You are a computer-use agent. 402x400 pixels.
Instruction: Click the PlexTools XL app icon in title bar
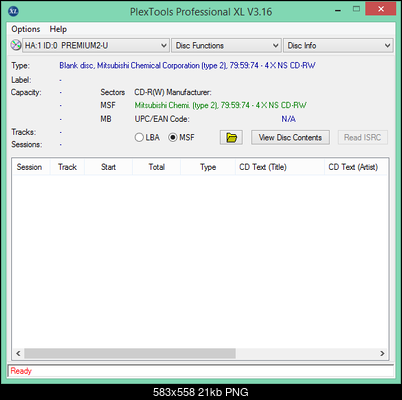(x=13, y=12)
